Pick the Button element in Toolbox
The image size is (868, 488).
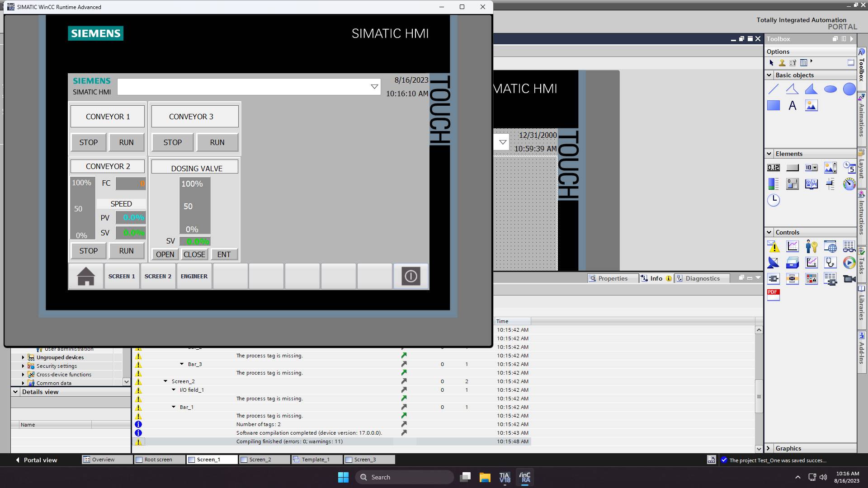793,168
